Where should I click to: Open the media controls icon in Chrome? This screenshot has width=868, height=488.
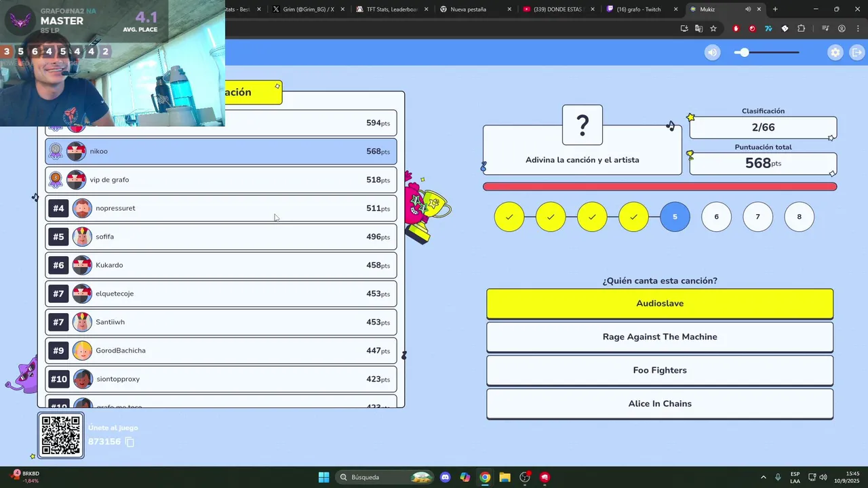tap(825, 28)
